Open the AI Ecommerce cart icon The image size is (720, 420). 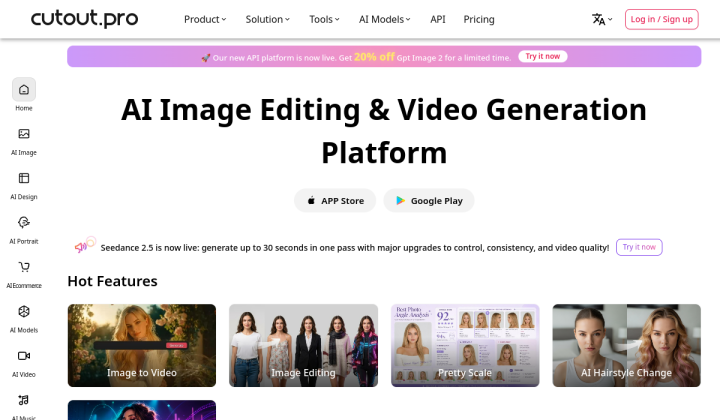click(x=24, y=267)
